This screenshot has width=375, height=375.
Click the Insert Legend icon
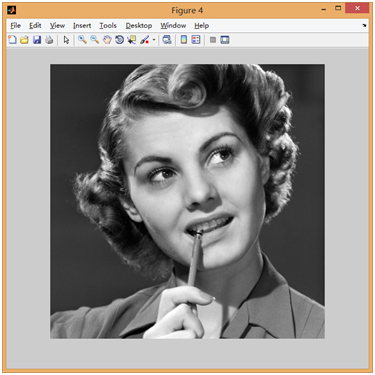tap(196, 40)
